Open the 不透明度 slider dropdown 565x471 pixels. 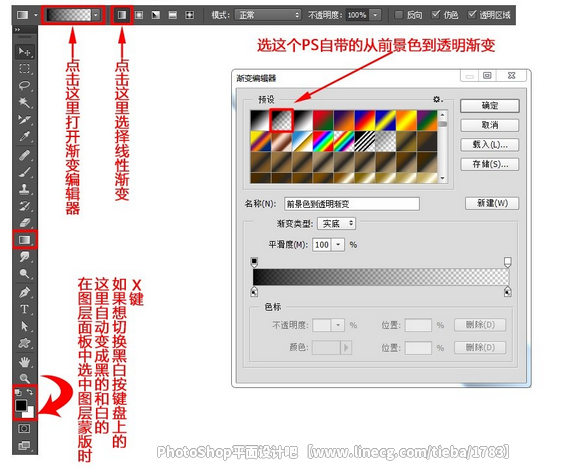(375, 15)
